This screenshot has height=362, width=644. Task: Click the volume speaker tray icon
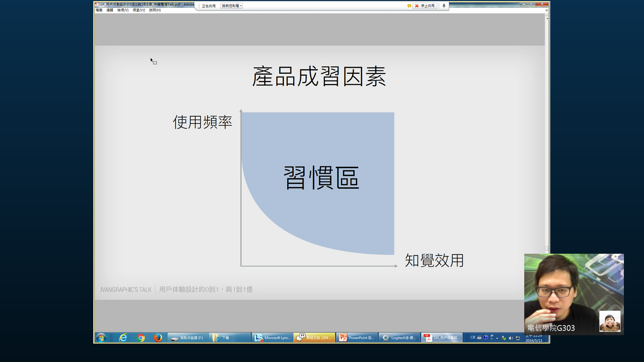point(511,338)
